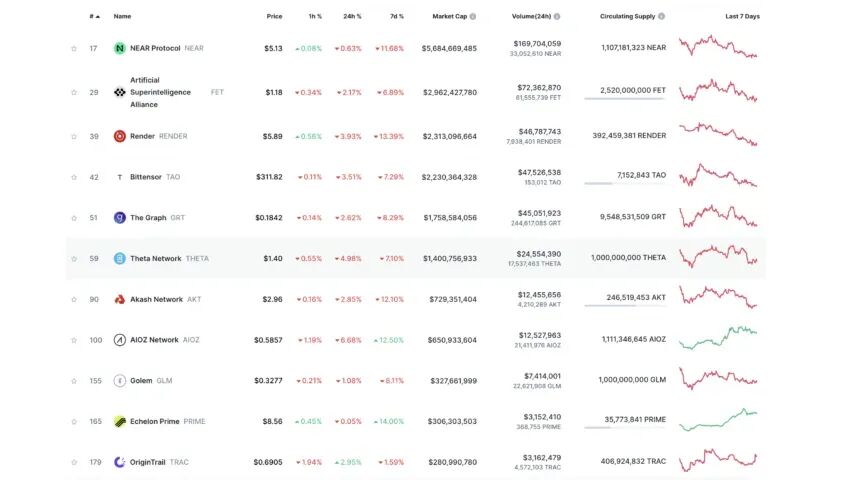Show Market Cap info tooltip icon

point(473,17)
